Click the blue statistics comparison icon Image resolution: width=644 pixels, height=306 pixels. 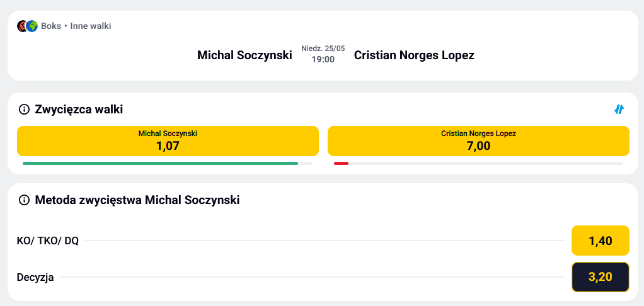pyautogui.click(x=619, y=110)
